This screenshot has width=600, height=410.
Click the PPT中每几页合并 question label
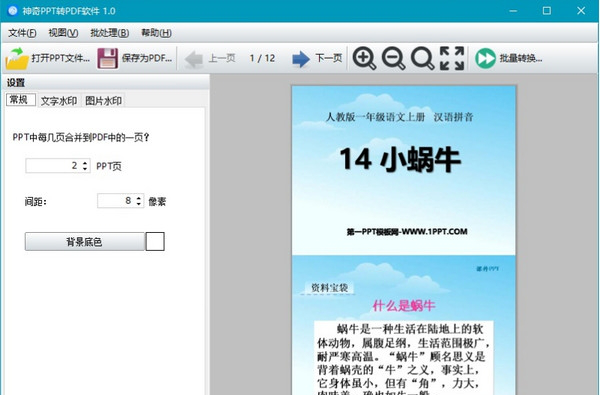pos(81,137)
